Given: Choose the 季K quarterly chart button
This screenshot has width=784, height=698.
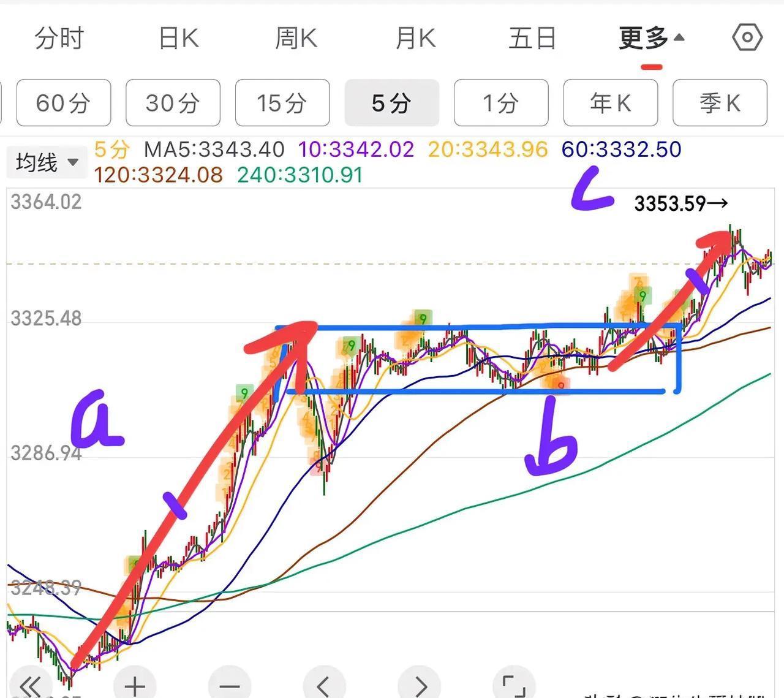Looking at the screenshot, I should [x=720, y=103].
